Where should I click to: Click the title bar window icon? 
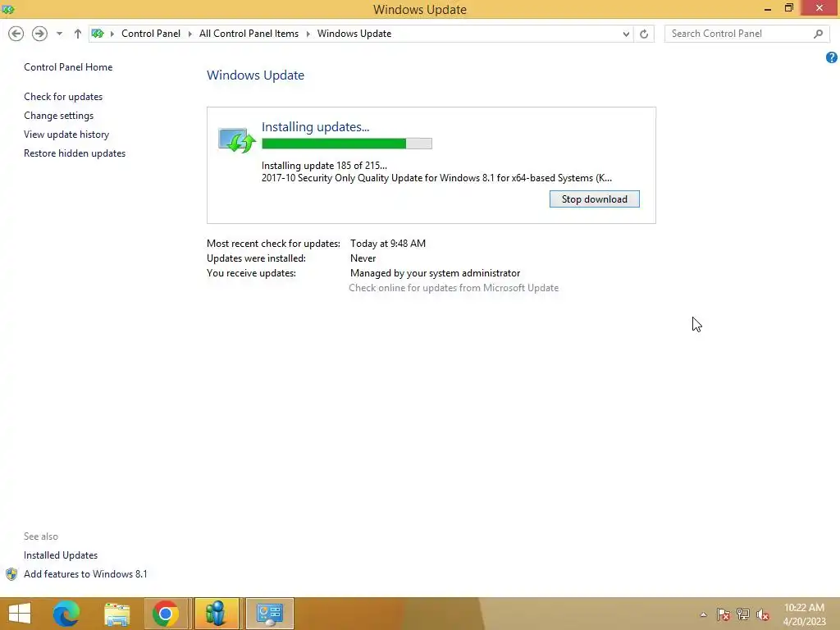pos(8,10)
